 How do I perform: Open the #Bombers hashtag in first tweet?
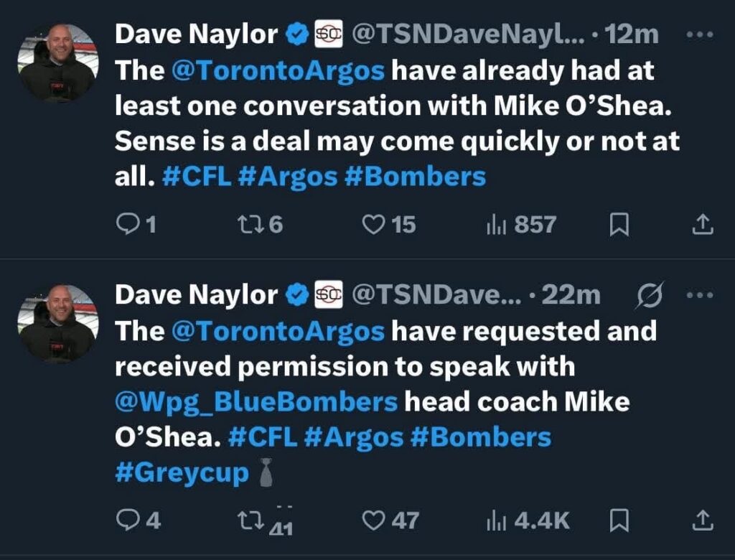click(415, 177)
